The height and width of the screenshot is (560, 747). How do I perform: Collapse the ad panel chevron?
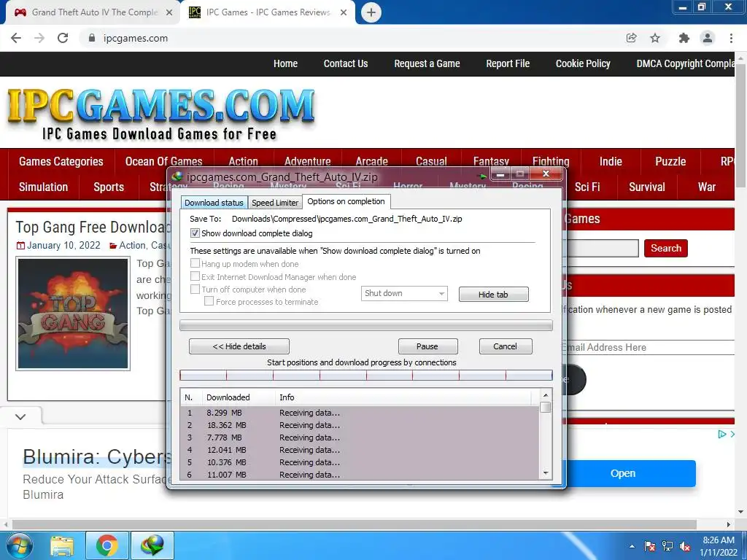(x=20, y=417)
